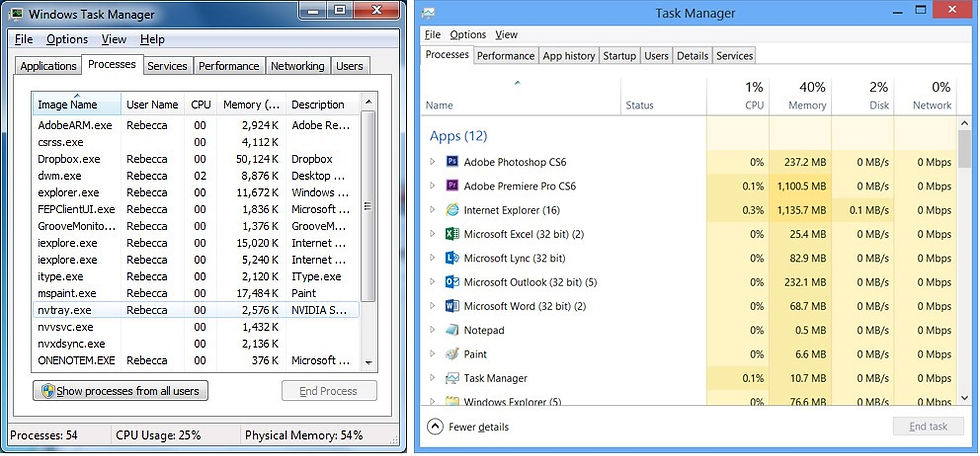Expand the Microsoft Outlook (32 bit) group
The width and height of the screenshot is (980, 456).
432,282
